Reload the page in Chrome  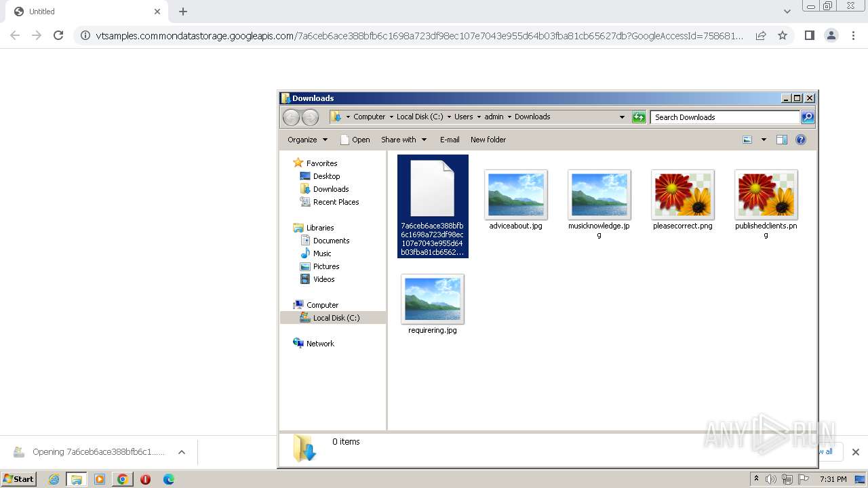58,35
